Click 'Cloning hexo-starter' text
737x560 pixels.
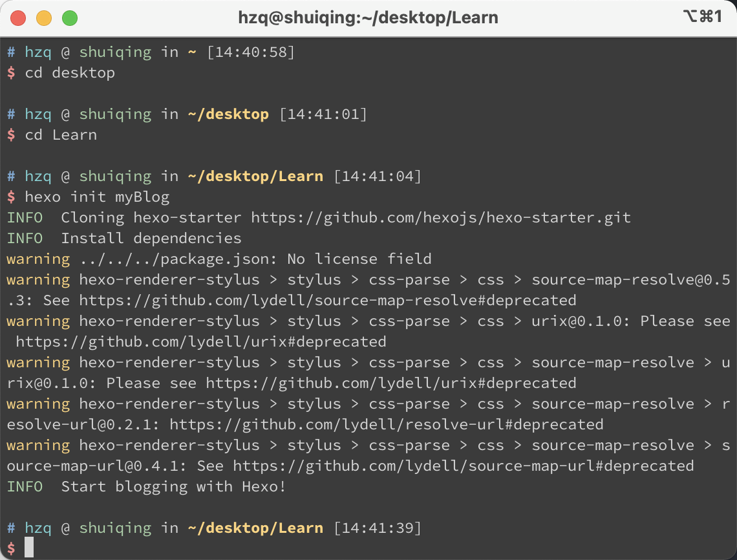[151, 218]
